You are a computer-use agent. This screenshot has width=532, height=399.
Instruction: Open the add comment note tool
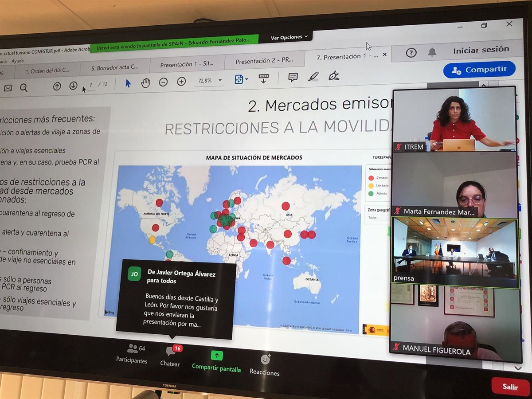(293, 77)
